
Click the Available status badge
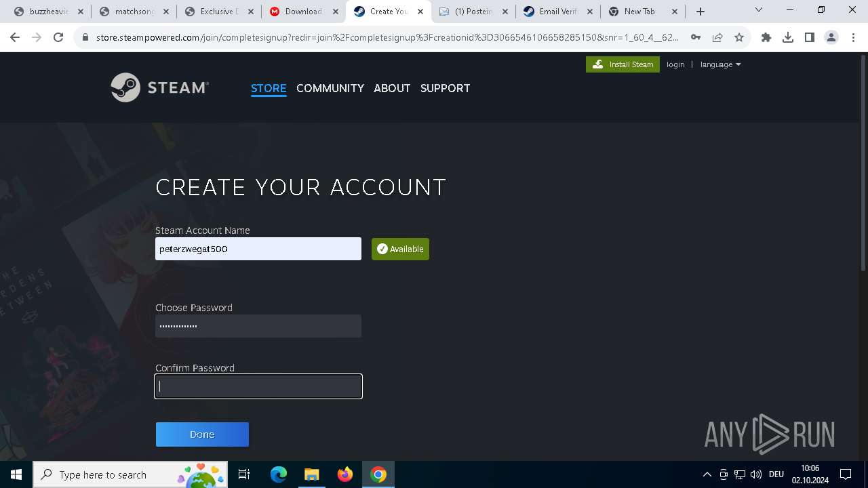400,249
